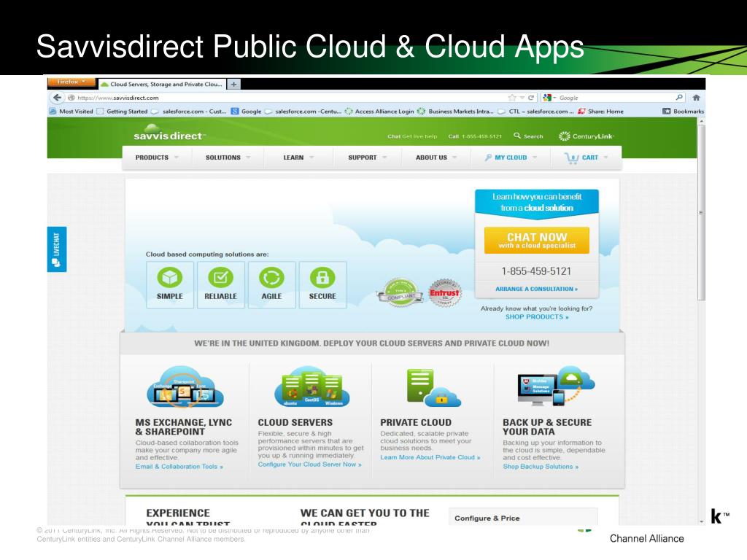The image size is (747, 560).
Task: Click the reload page icon
Action: coord(531,98)
